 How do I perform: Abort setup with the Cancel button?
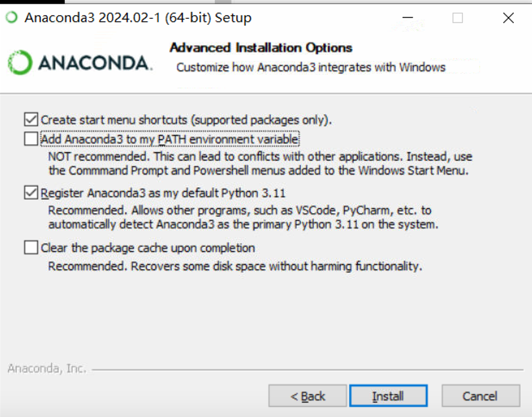[481, 396]
